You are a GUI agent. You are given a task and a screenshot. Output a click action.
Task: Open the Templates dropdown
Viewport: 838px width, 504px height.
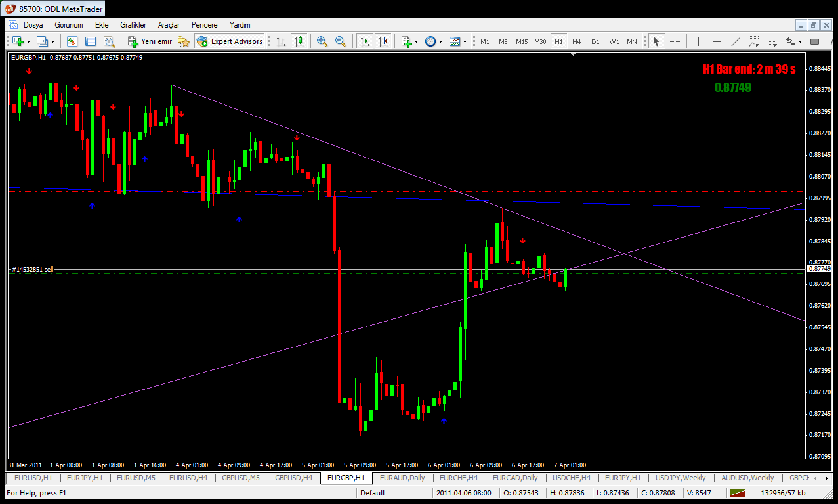(x=459, y=41)
